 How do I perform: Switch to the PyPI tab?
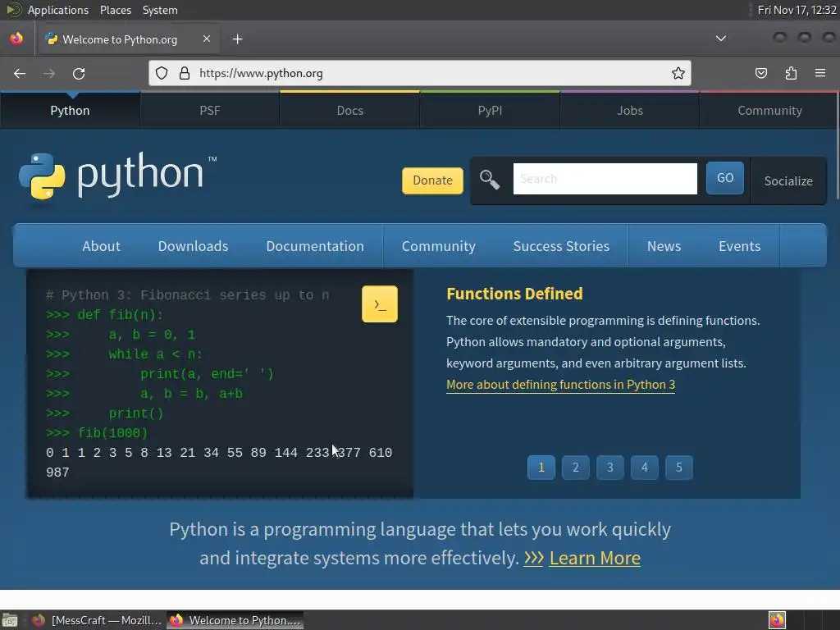point(491,111)
